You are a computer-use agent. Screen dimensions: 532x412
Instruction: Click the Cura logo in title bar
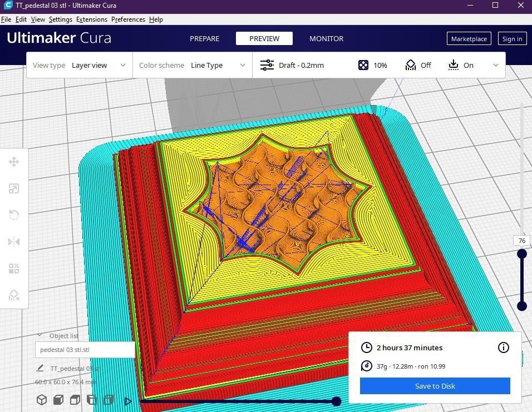tap(8, 6)
